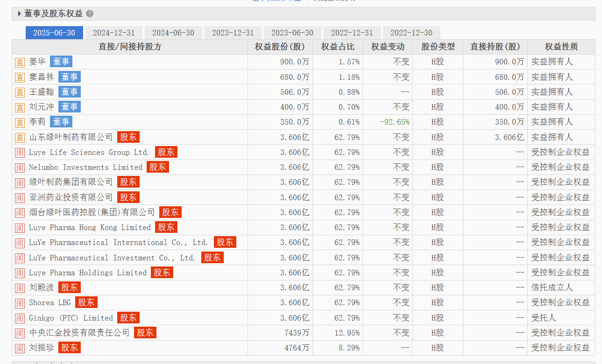
Task: Click the 间 icon next to Shorea LBG
Action: [x=20, y=303]
